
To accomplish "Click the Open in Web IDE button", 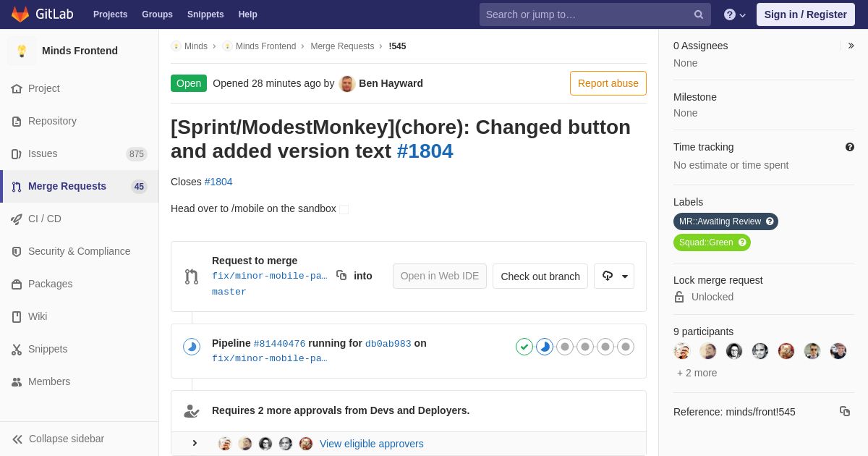I will tap(440, 276).
